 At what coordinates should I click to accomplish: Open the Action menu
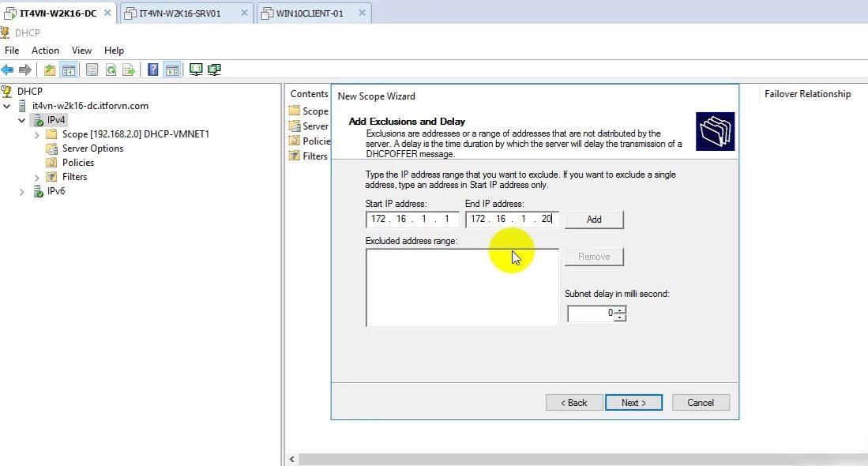(45, 51)
